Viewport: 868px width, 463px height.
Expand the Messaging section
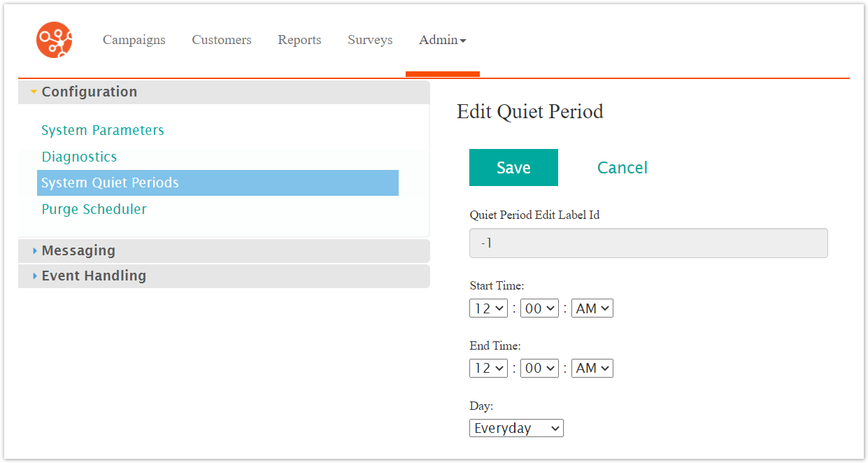(78, 250)
